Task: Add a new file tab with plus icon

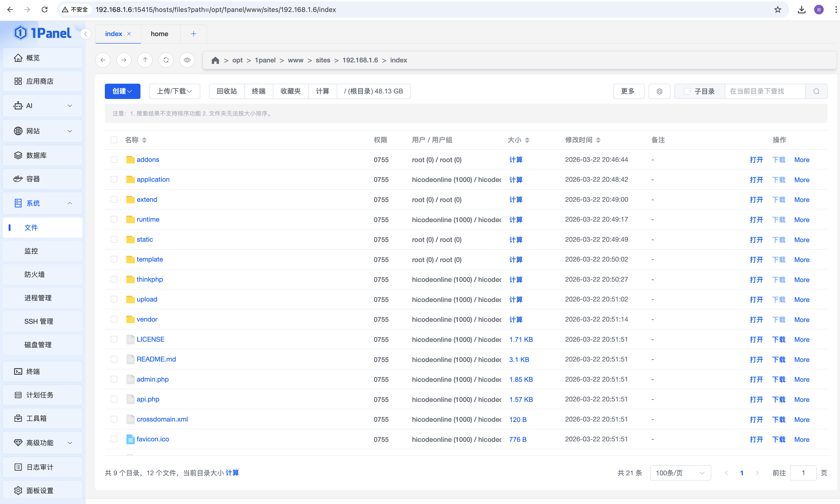Action: 193,34
